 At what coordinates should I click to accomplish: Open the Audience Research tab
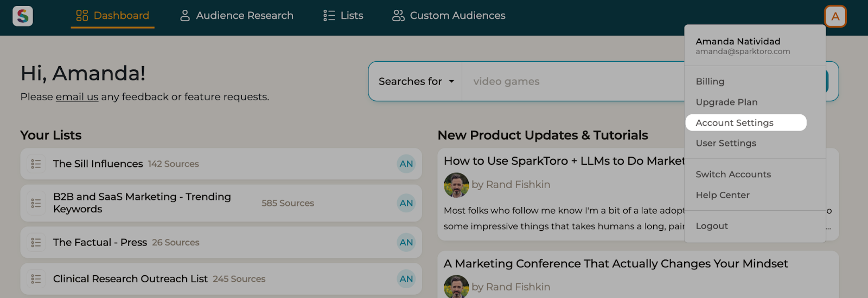(x=237, y=16)
